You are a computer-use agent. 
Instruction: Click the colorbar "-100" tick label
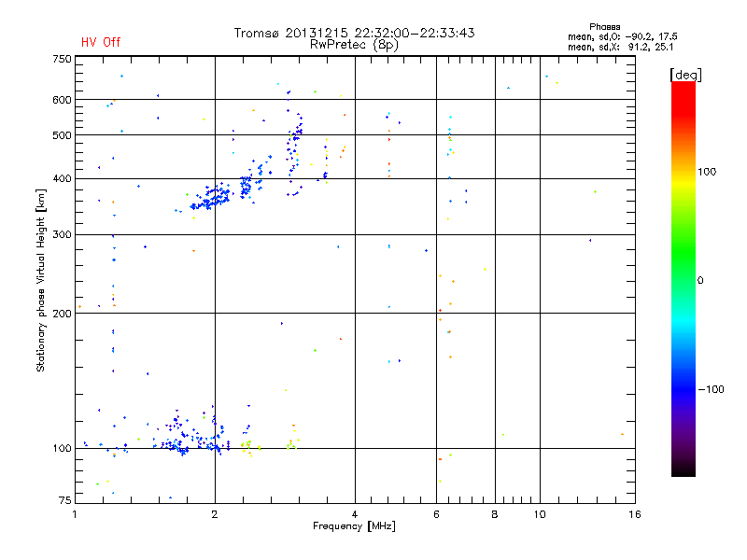click(x=711, y=389)
